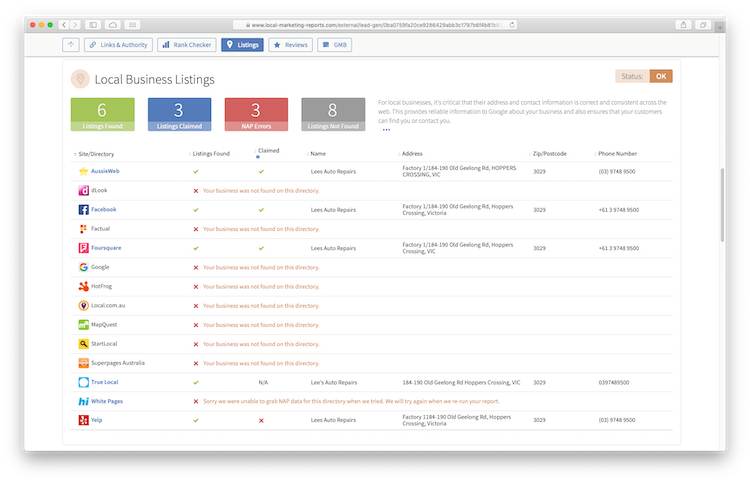Image resolution: width=750 pixels, height=483 pixels.
Task: Expand the description with the ellipsis
Action: [386, 130]
